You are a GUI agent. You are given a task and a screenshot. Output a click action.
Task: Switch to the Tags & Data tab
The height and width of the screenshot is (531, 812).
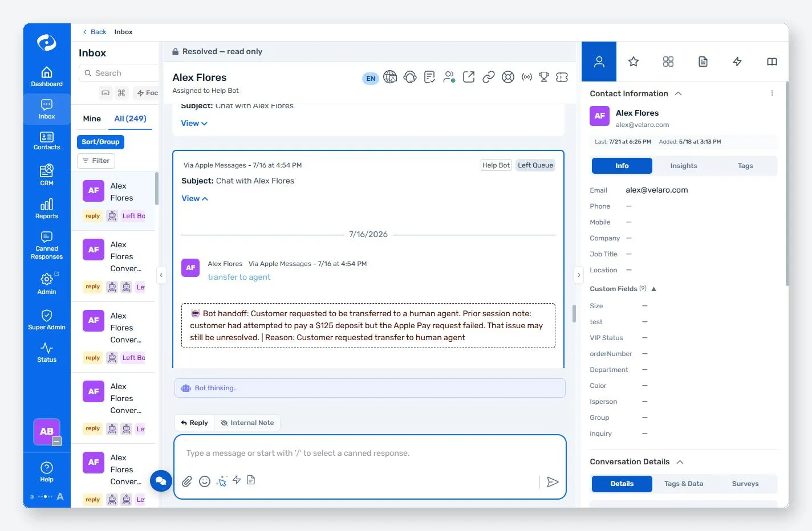[684, 484]
